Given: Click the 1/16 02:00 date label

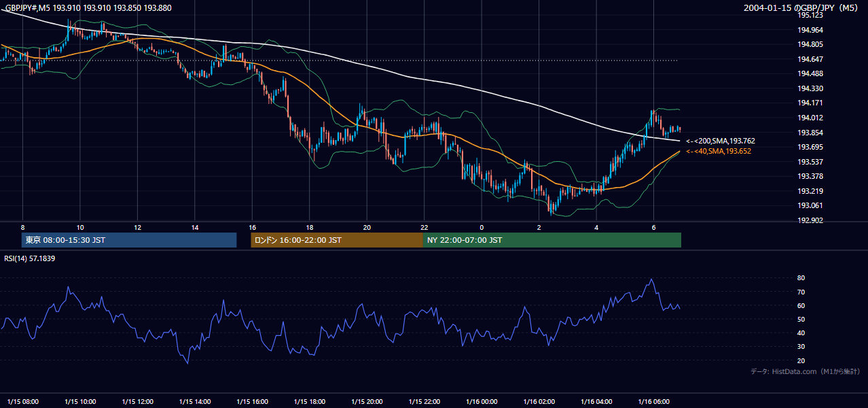Looking at the screenshot, I should pyautogui.click(x=539, y=401).
